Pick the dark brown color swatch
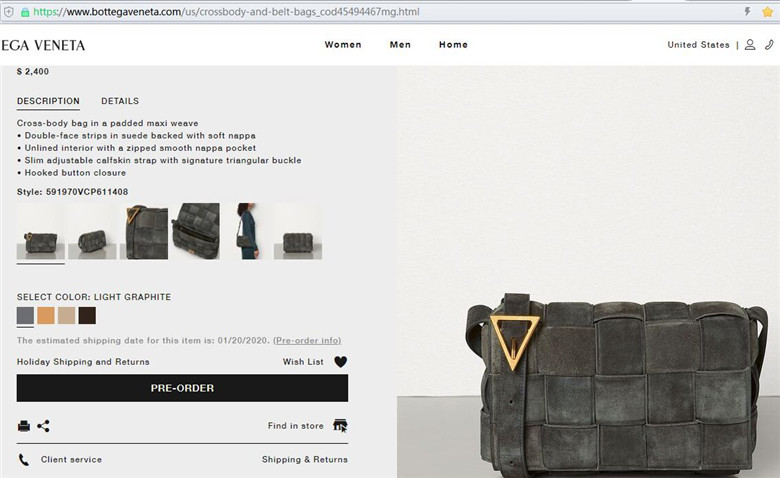The height and width of the screenshot is (478, 780). tap(87, 315)
